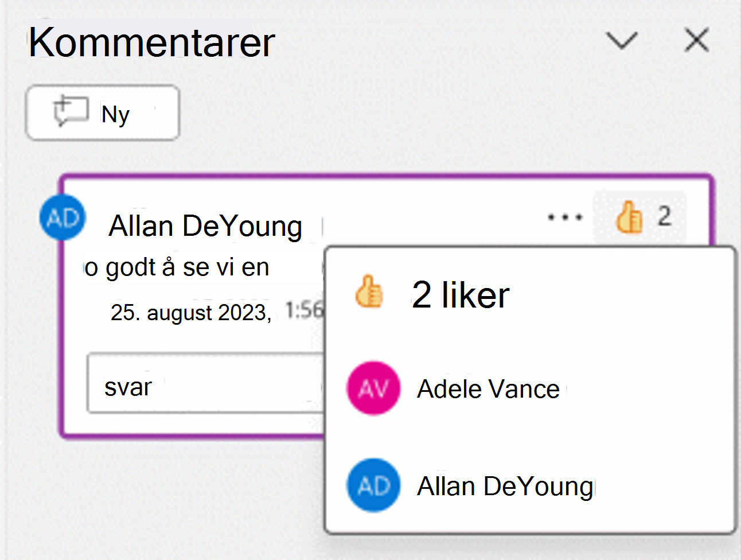
Task: Click the Ny new comment button
Action: 103,112
